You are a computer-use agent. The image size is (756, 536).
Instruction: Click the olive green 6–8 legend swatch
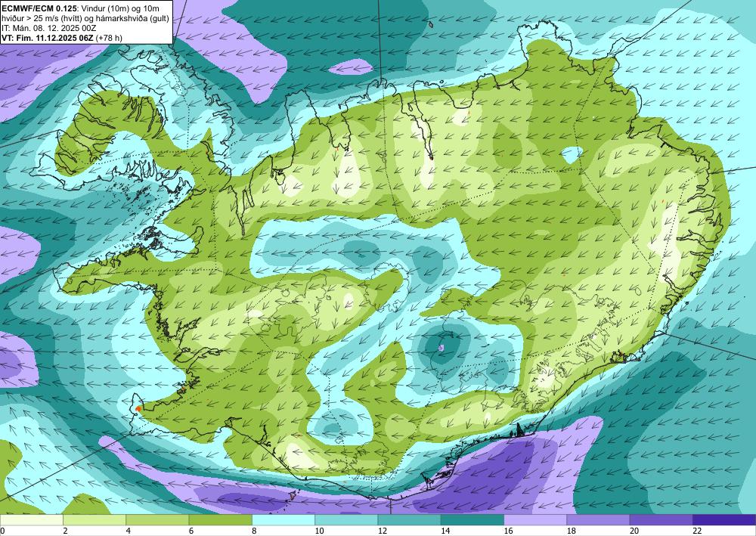point(220,520)
